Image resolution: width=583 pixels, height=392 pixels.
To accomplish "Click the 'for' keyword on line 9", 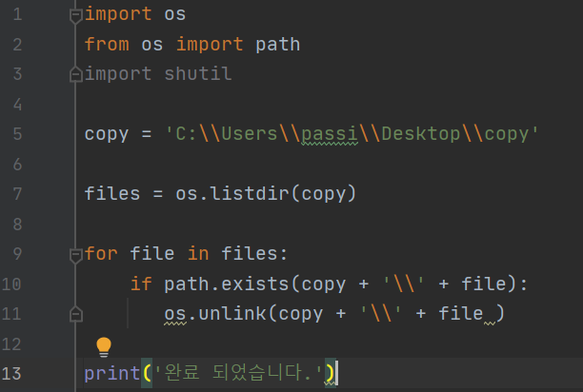I will click(101, 254).
